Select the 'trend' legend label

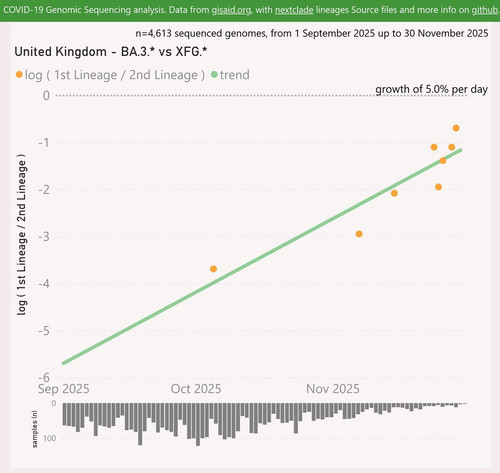tap(234, 75)
